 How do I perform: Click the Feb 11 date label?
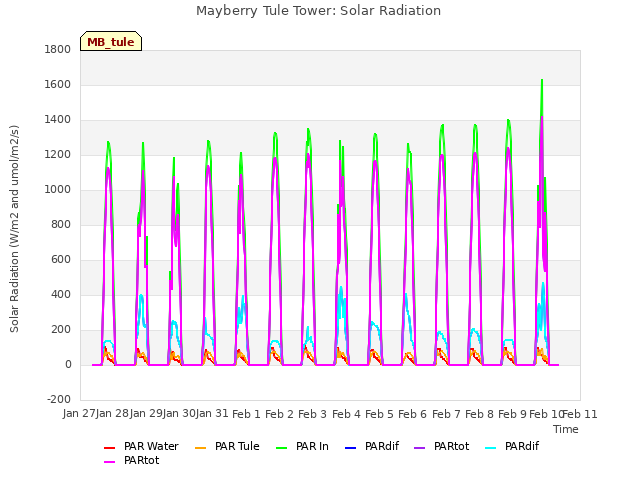(x=580, y=414)
